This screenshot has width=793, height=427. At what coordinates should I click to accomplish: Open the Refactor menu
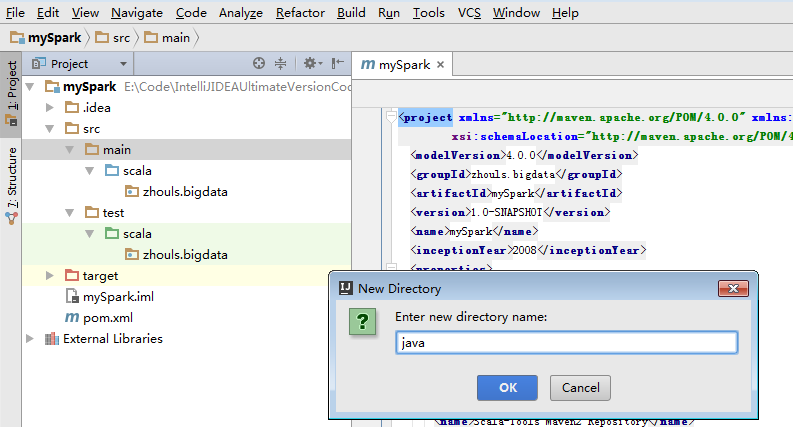click(x=300, y=13)
